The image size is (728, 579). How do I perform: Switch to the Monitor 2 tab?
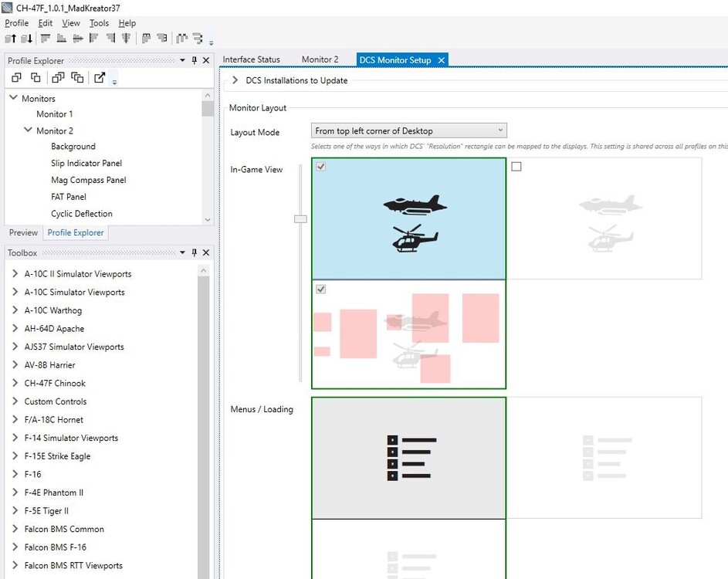point(320,59)
